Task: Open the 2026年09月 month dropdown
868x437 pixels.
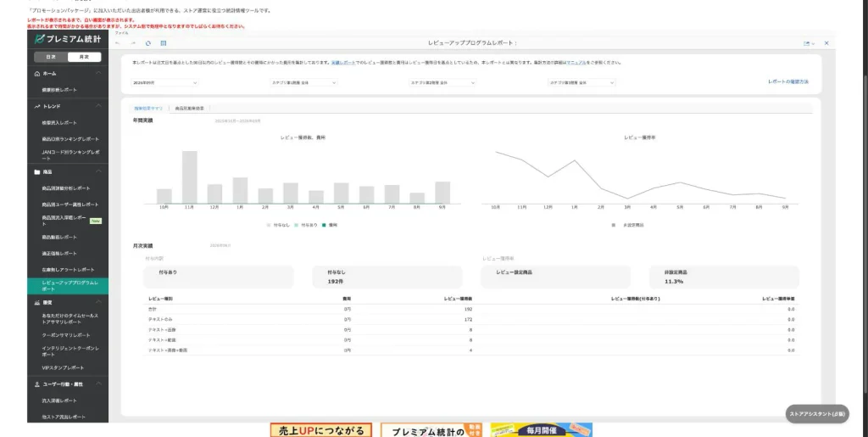Action: 164,82
